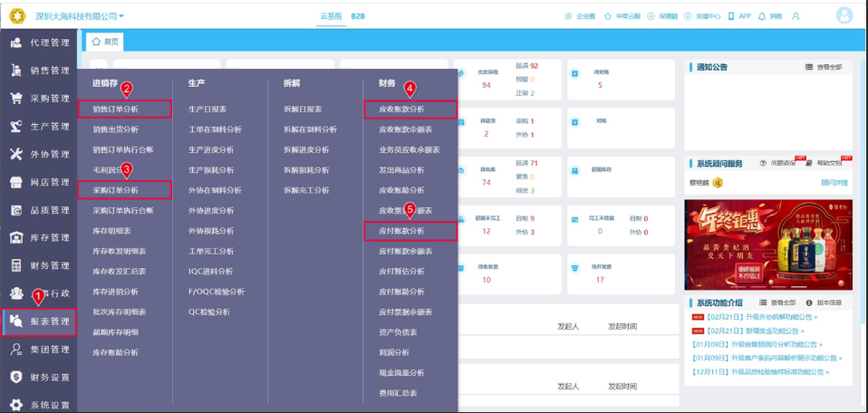
Task: Open 帮助文档 document icon
Action: (x=824, y=163)
